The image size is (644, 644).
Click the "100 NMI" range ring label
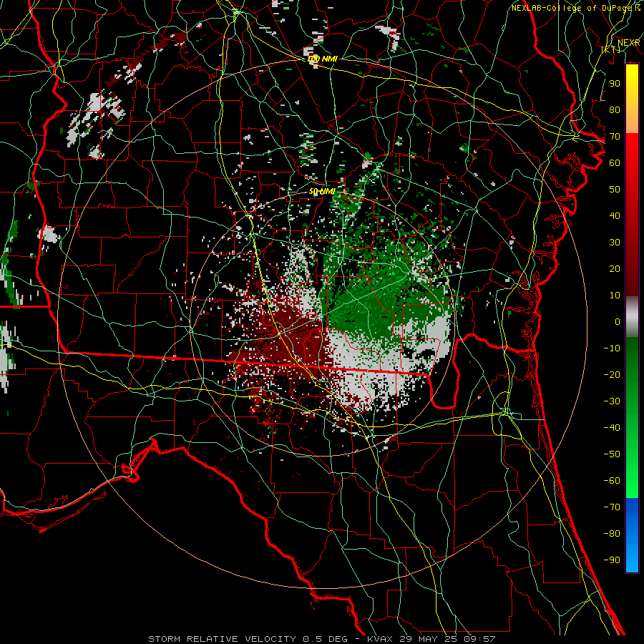point(323,59)
